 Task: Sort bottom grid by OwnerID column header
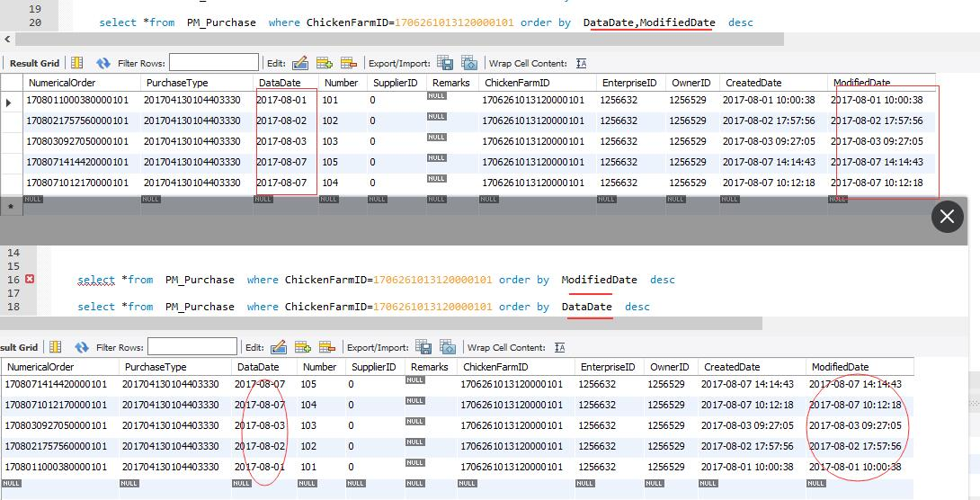pos(670,367)
